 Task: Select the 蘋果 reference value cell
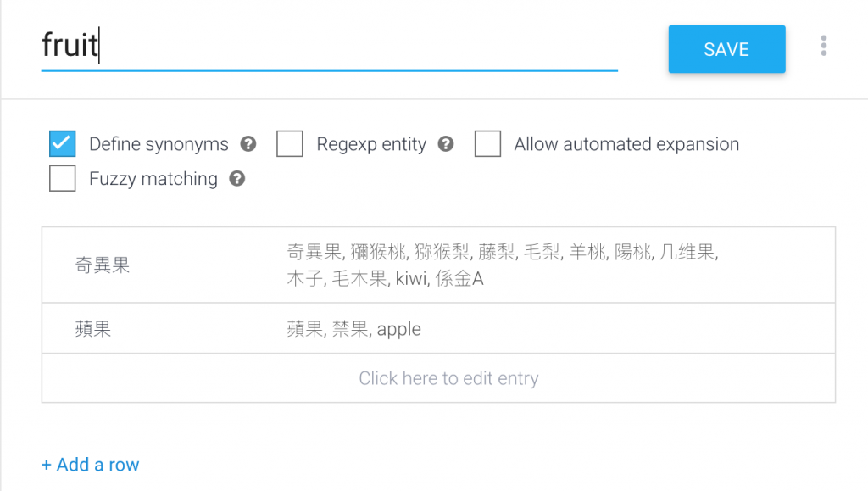click(x=93, y=329)
